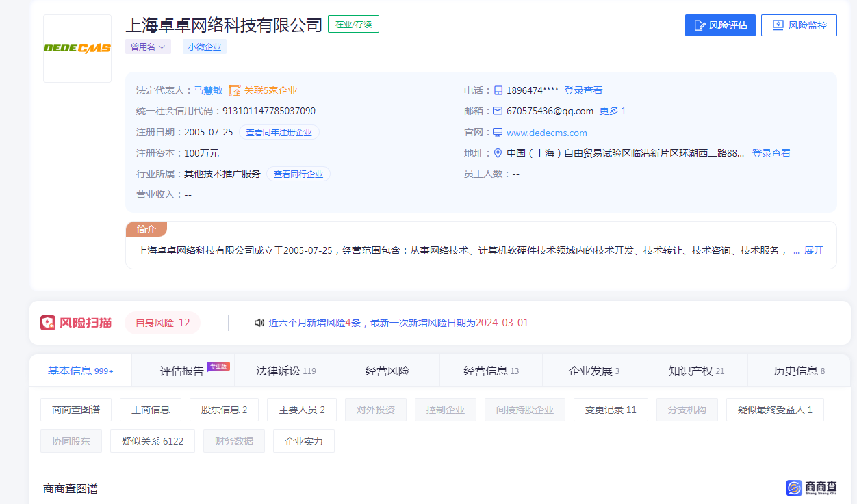Click the 简介 label tab
Image resolution: width=857 pixels, height=504 pixels.
coord(146,229)
